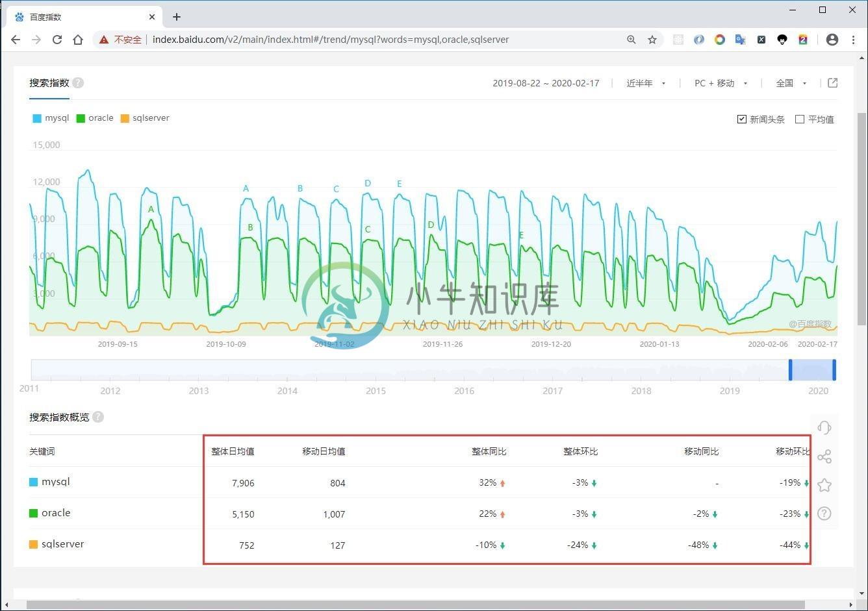Open the browser profile avatar

click(832, 40)
